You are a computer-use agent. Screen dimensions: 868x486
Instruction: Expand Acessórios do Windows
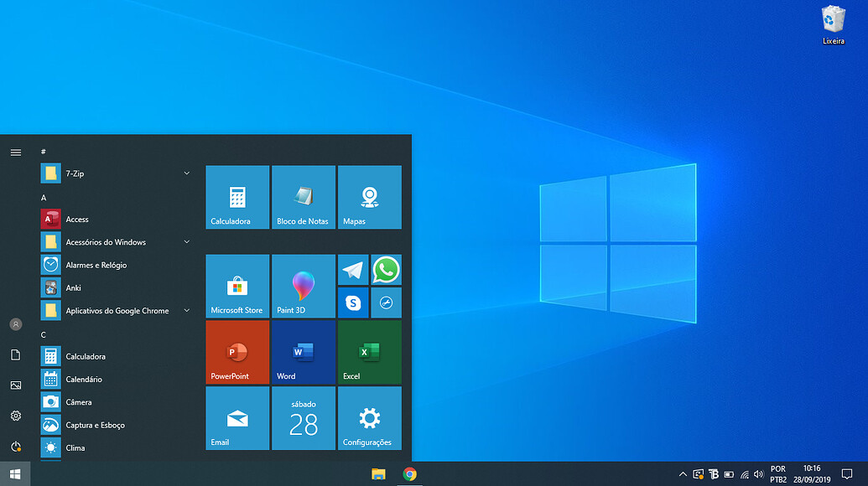coord(186,241)
